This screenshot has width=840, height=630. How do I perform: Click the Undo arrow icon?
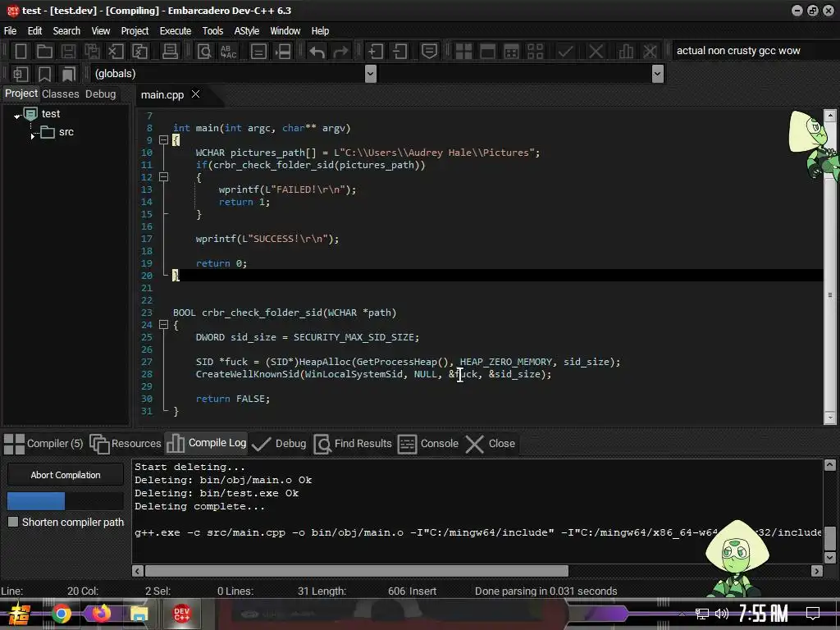pos(317,52)
